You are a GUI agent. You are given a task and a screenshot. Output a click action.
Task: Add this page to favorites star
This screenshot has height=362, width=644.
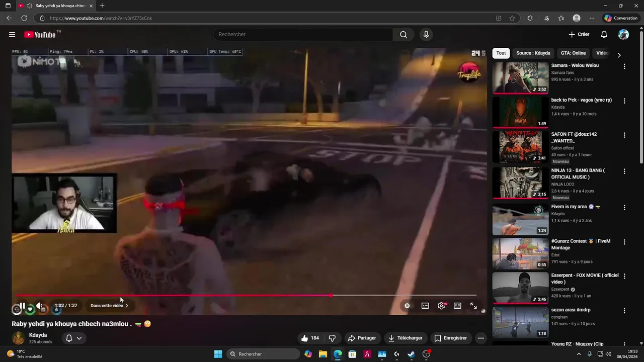pyautogui.click(x=512, y=18)
